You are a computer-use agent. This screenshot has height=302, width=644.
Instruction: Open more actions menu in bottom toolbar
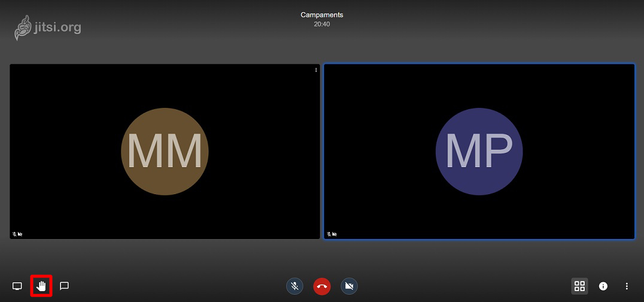[627, 286]
